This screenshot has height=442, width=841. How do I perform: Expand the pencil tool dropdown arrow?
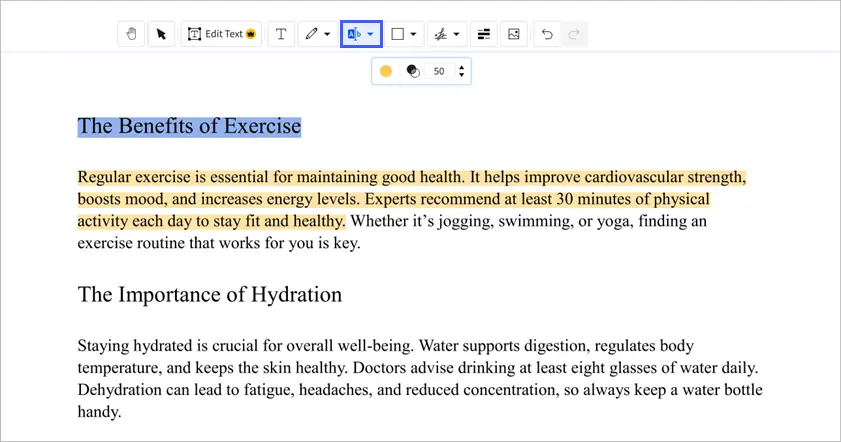coord(327,34)
